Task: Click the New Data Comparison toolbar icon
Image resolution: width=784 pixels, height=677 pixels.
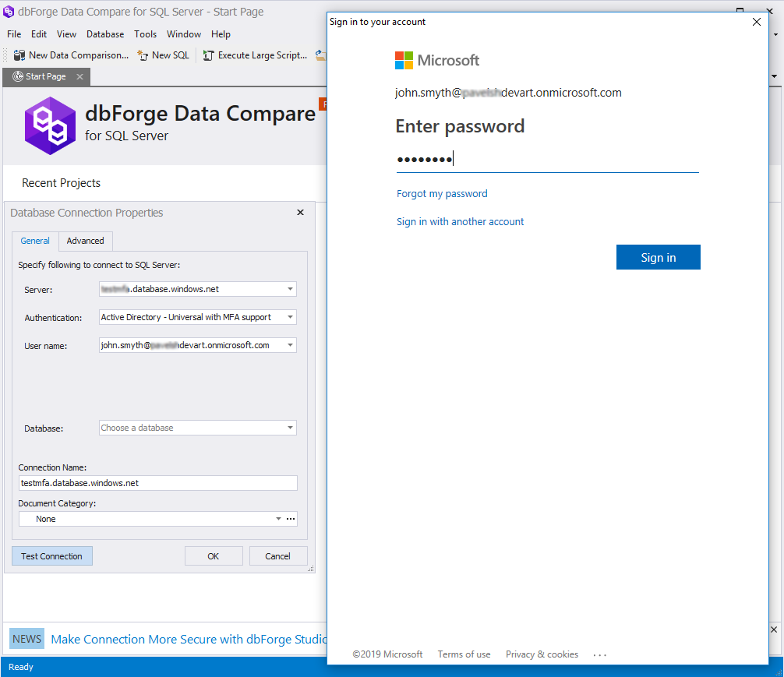Action: 19,55
